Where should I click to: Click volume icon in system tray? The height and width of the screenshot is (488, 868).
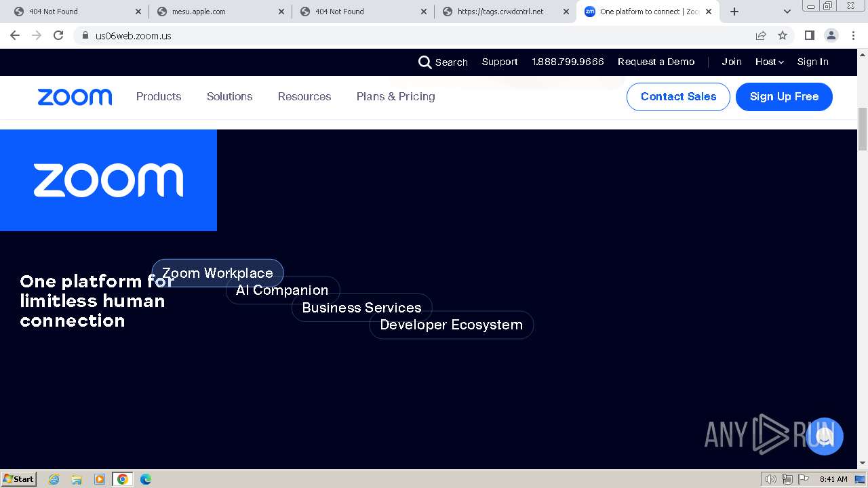[x=771, y=479]
